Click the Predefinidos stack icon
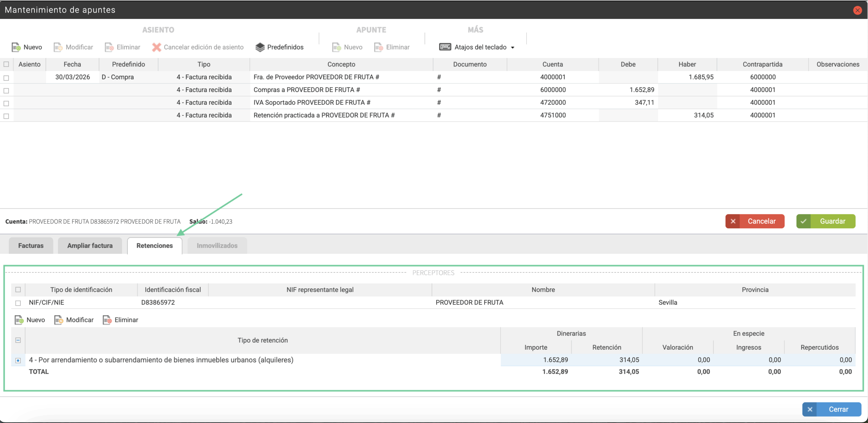 (260, 47)
